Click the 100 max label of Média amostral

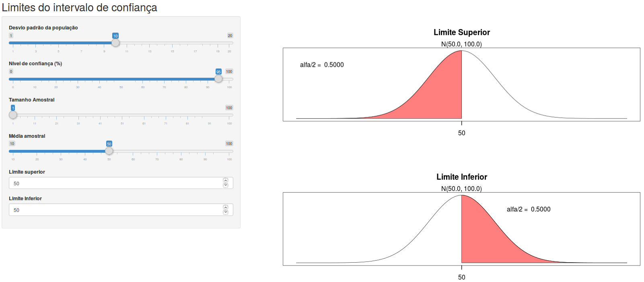point(229,143)
